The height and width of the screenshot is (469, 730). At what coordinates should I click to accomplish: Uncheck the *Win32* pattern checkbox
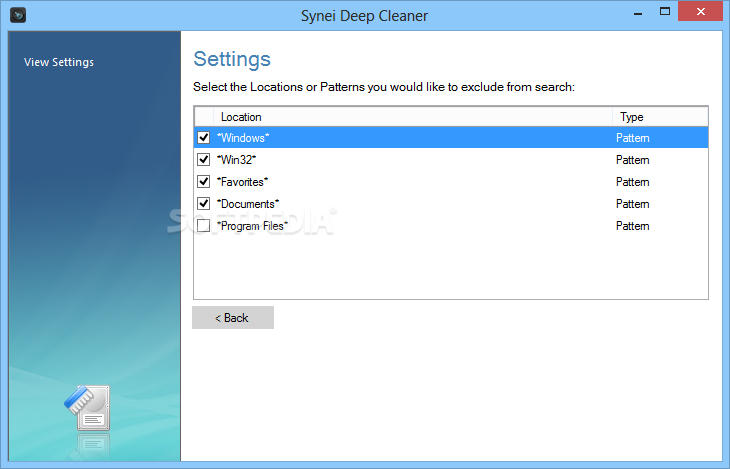[203, 159]
